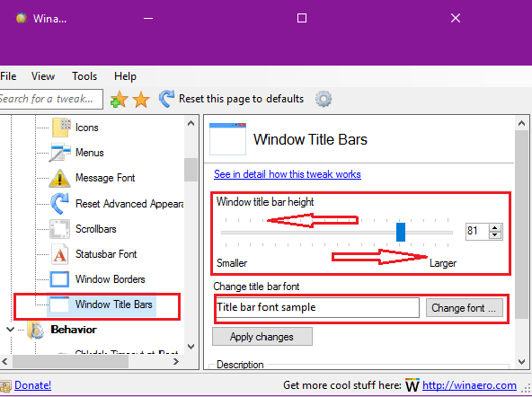Close the Winaero window
This screenshot has width=532, height=397.
tap(456, 18)
